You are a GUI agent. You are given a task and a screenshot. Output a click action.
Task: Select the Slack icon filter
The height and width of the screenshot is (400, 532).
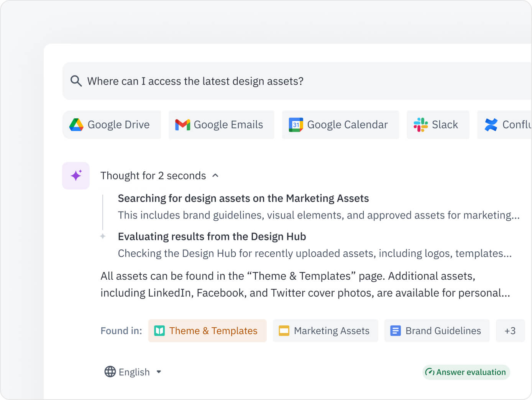(421, 125)
